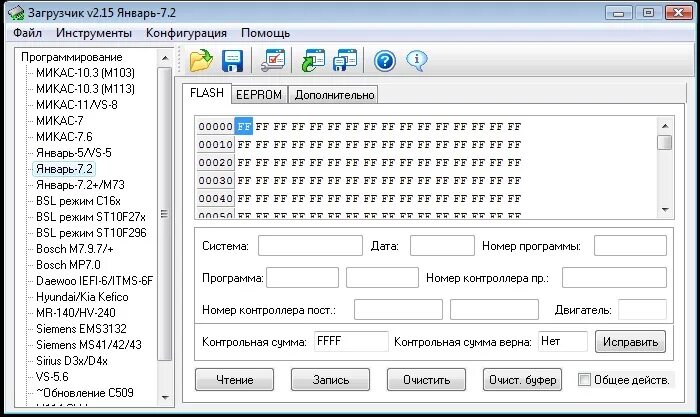Click the tree panel scroll-down arrow
This screenshot has width=700, height=417.
coord(165,397)
